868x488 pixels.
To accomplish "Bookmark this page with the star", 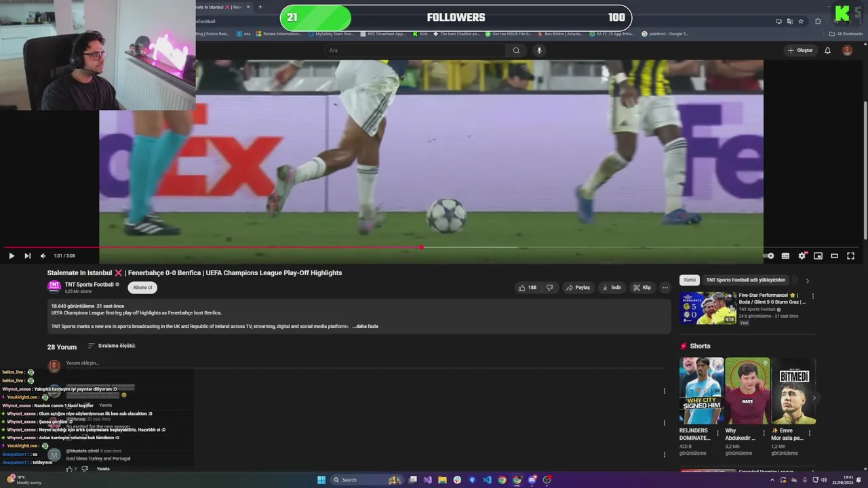I will point(801,22).
